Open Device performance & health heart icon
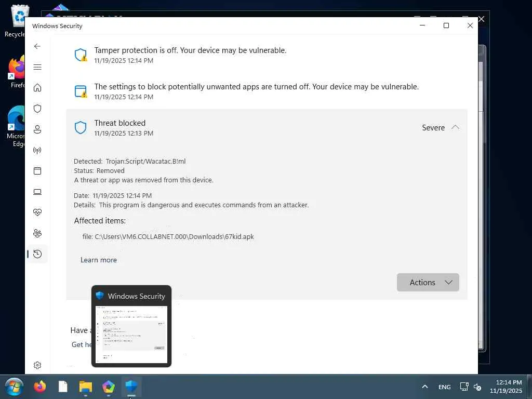 [x=37, y=212]
